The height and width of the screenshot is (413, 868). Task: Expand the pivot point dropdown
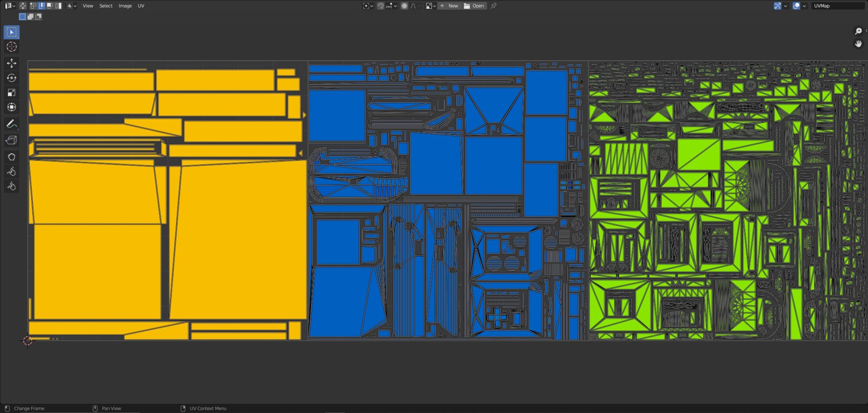[x=368, y=6]
